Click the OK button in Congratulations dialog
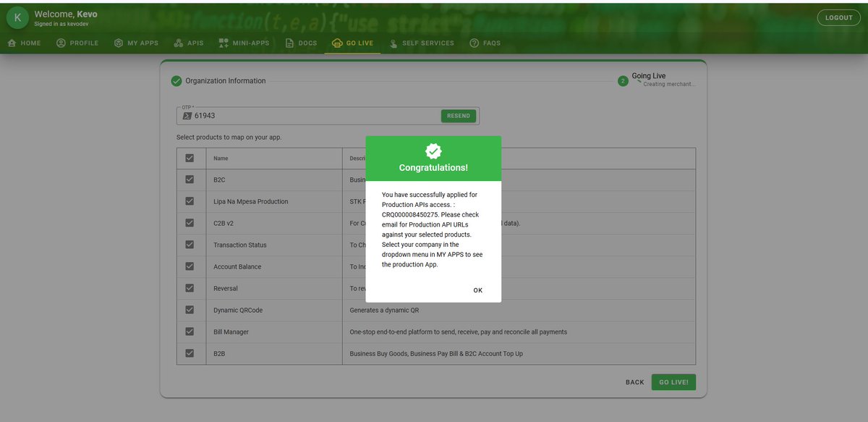This screenshot has width=868, height=422. 477,290
